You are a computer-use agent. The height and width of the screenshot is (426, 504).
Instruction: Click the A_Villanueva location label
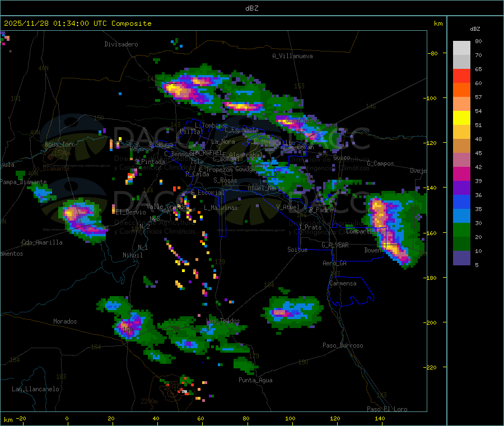292,56
